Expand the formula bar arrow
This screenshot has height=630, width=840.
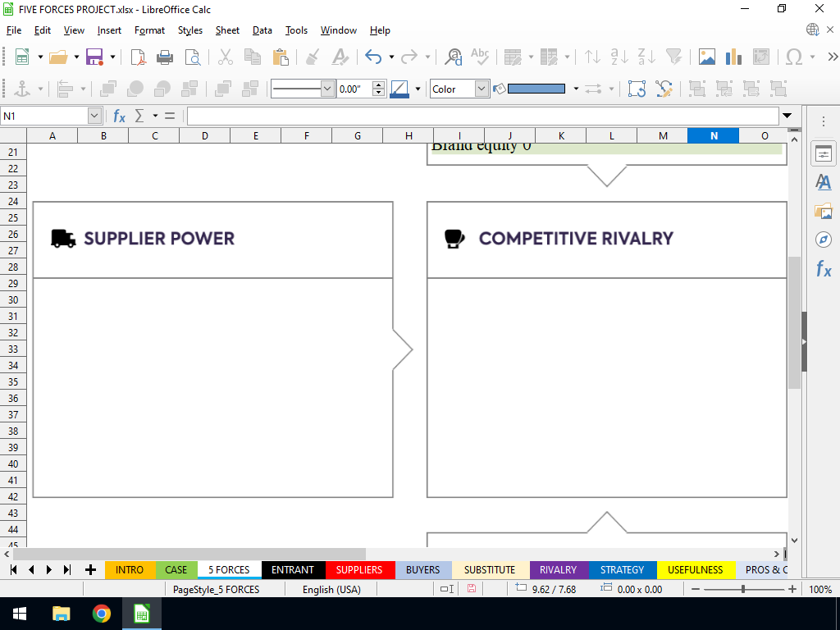[787, 116]
